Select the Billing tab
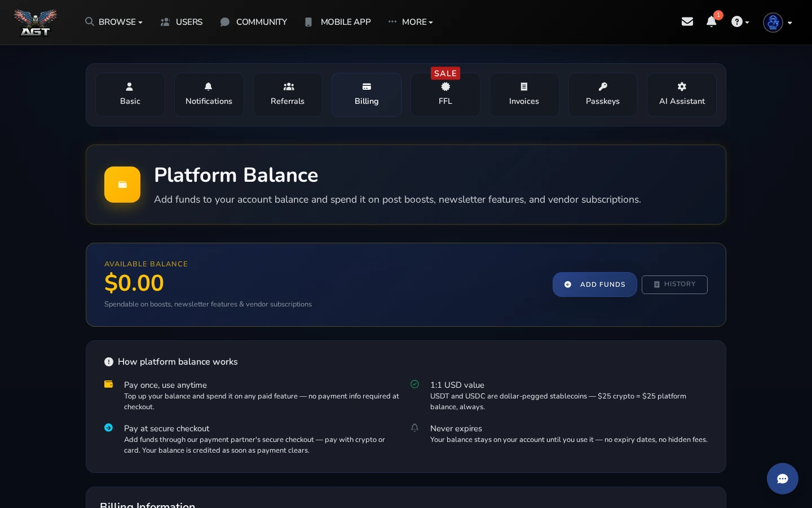This screenshot has width=812, height=508. tap(367, 95)
